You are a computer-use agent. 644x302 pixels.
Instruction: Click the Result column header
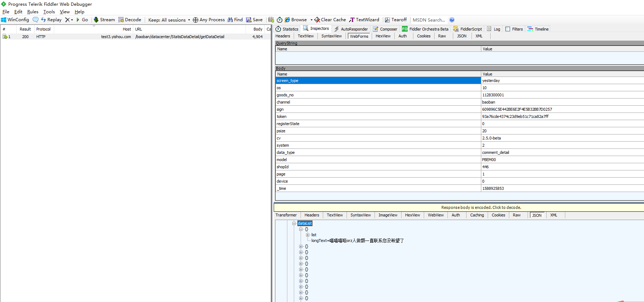[x=25, y=29]
